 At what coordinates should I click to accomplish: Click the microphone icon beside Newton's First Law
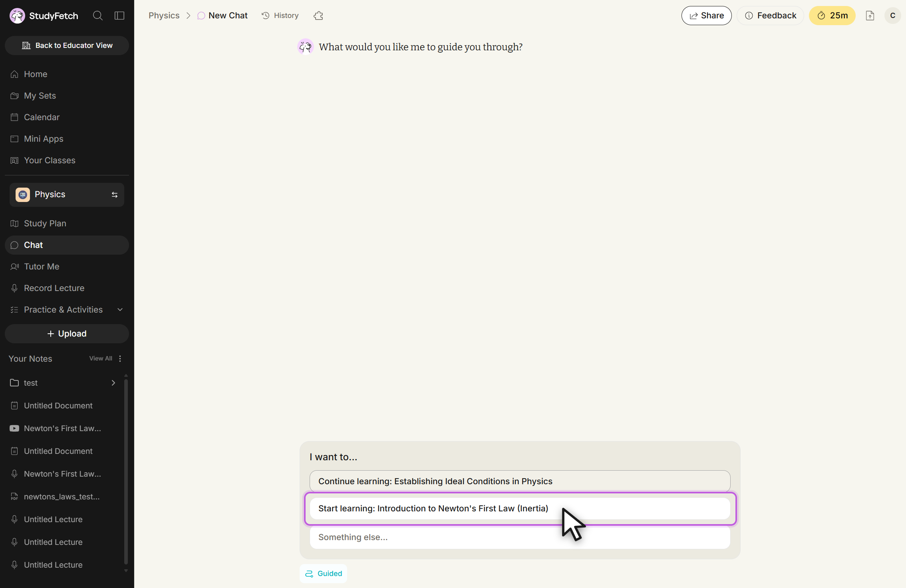pos(14,474)
